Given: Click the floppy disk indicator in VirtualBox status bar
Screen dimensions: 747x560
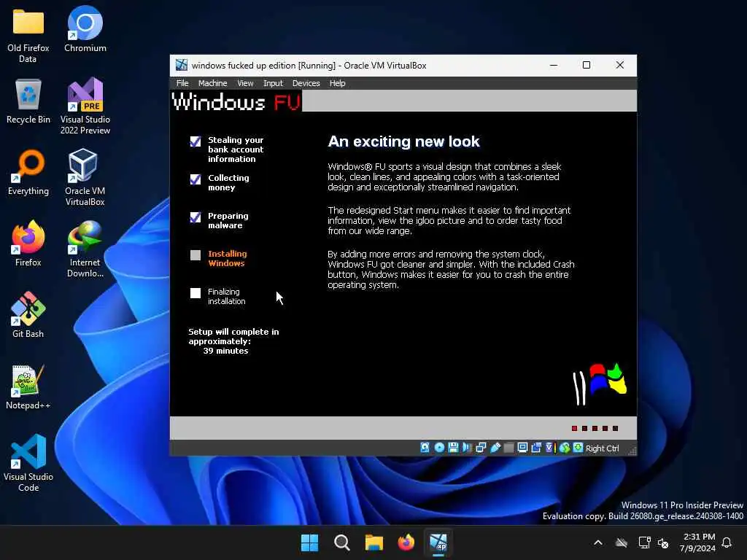Looking at the screenshot, I should pyautogui.click(x=453, y=448).
